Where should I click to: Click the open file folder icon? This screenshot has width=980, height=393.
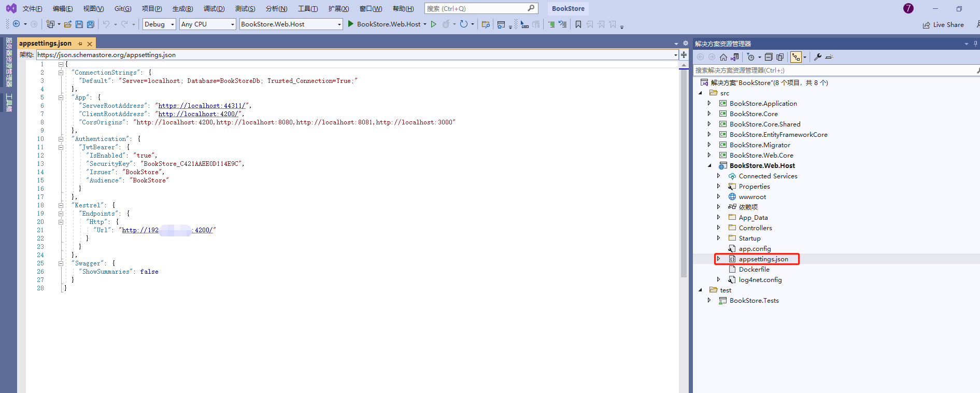tap(68, 24)
